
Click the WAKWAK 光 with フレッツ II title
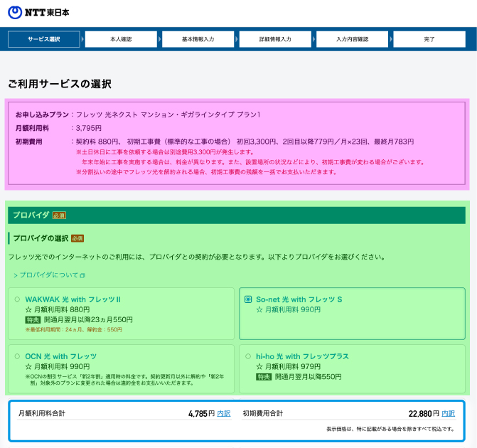coord(73,299)
